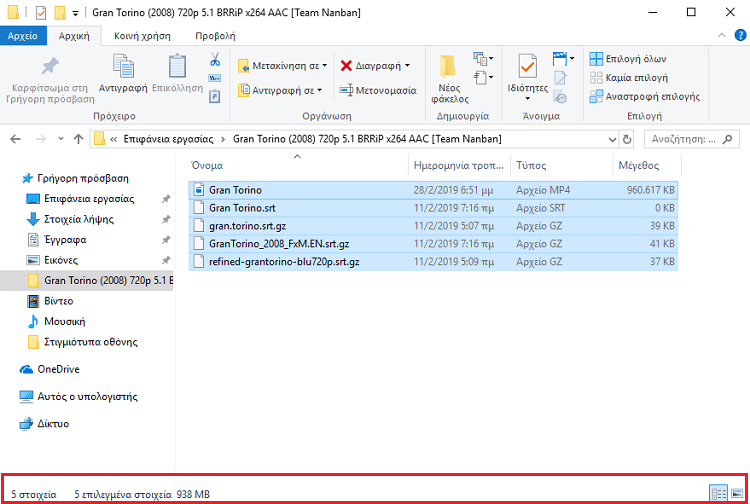The image size is (750, 504).
Task: Open Customize Quick Access Toolbar dropdown
Action: tap(75, 13)
